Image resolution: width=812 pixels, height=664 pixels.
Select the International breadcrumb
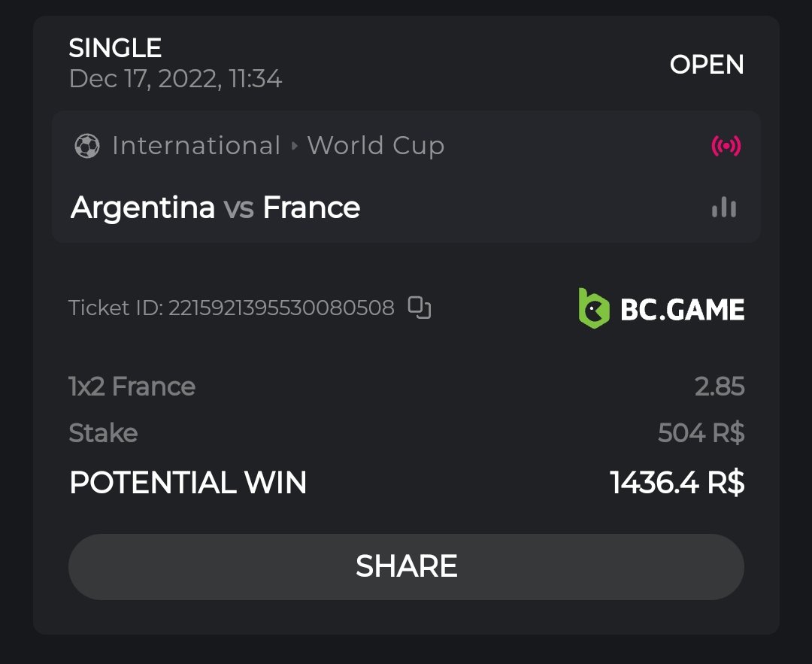pyautogui.click(x=195, y=146)
